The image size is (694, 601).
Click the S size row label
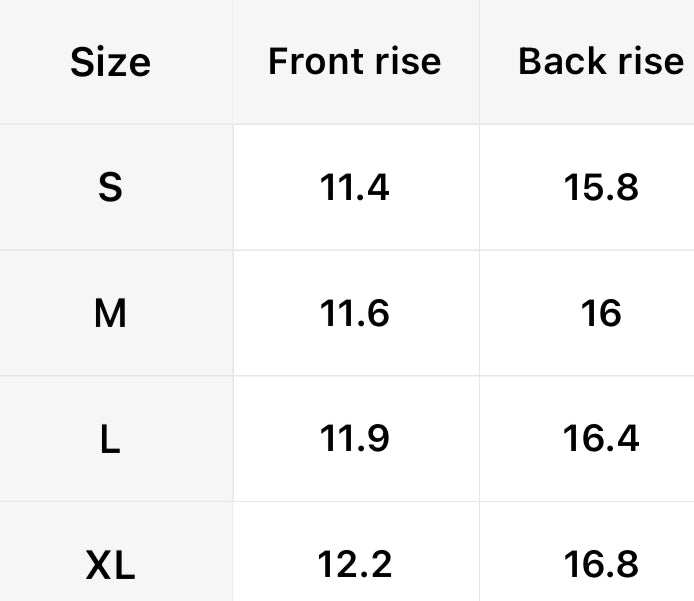coord(110,188)
